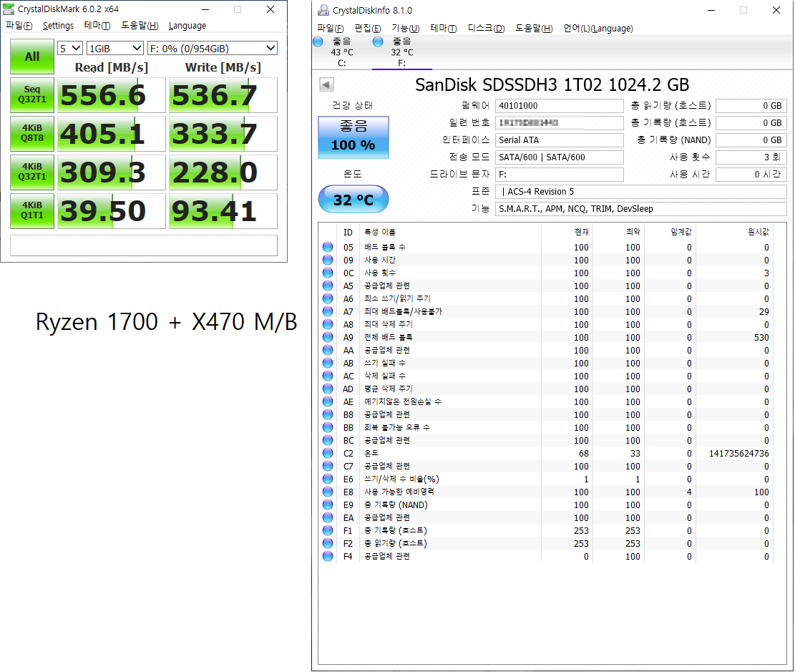Click the transfer mode field SATA/600

(560, 157)
